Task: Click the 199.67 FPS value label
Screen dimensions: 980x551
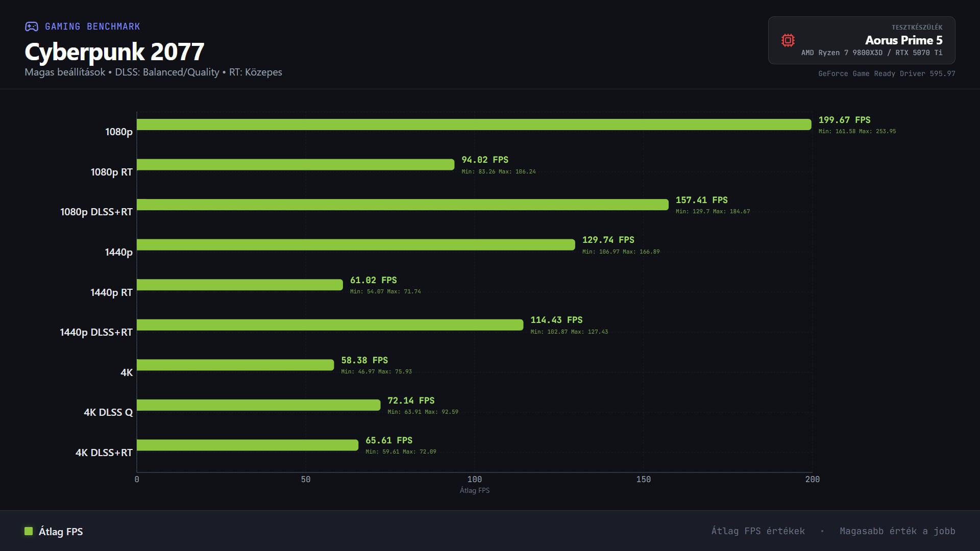Action: coord(844,120)
